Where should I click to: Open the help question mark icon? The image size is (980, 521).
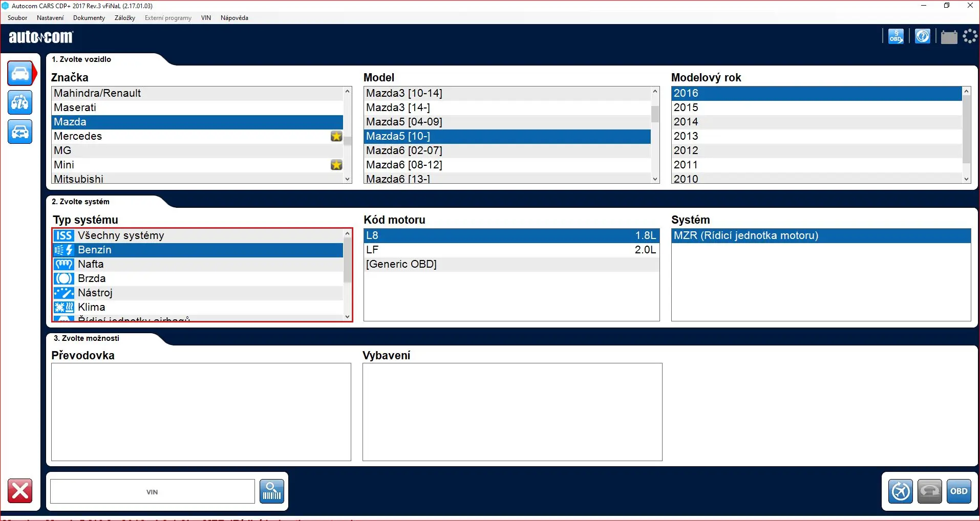(923, 36)
